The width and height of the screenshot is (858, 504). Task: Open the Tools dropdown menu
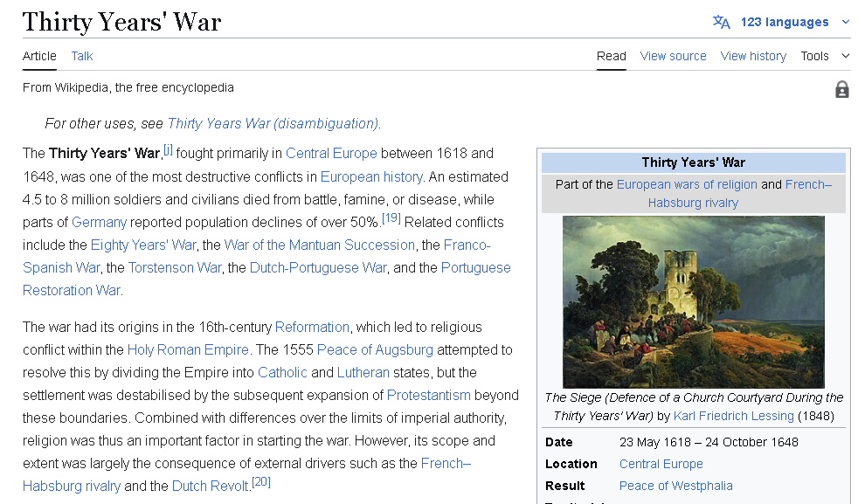click(825, 56)
